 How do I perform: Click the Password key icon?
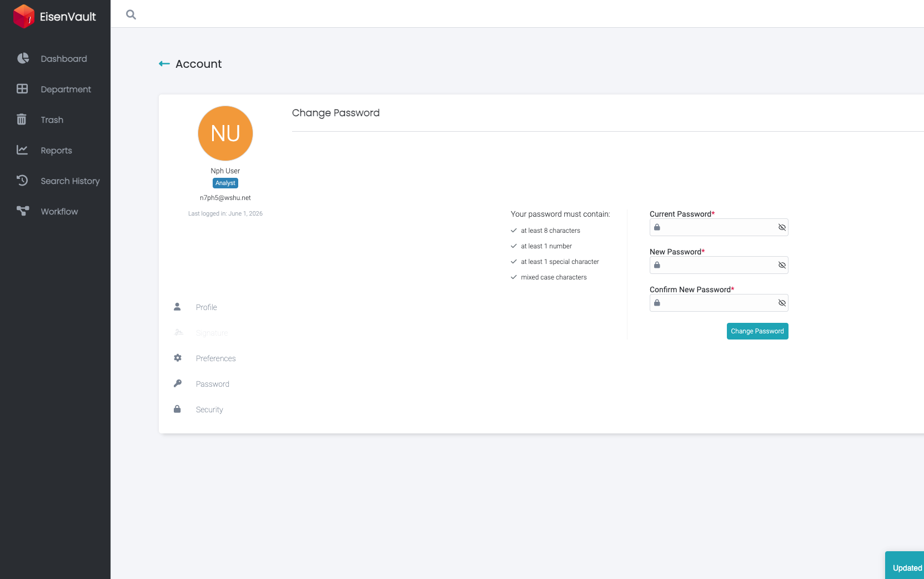tap(178, 383)
